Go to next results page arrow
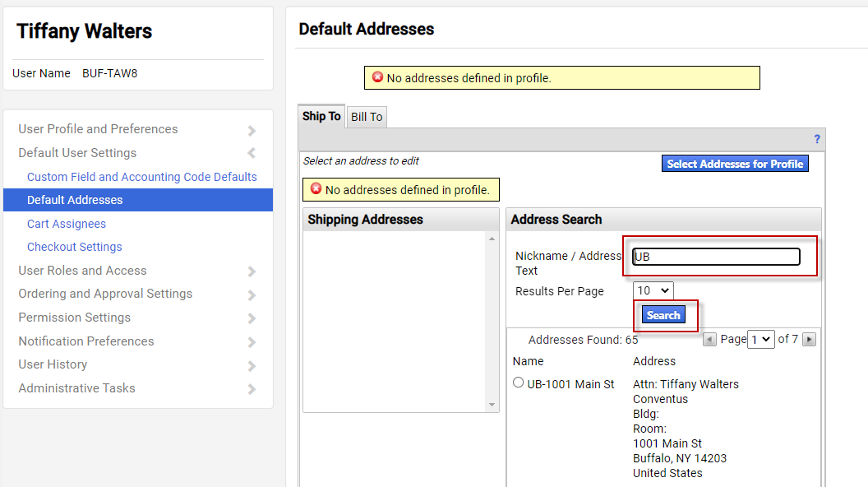 809,339
